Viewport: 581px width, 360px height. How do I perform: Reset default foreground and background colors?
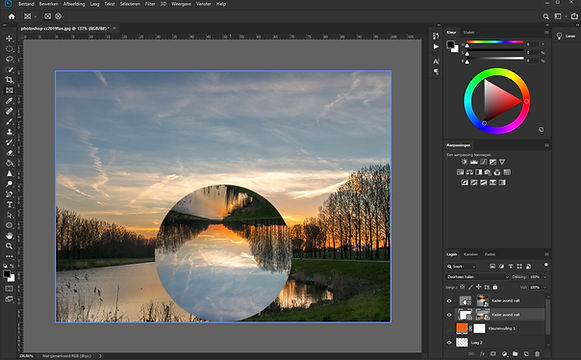point(5,266)
